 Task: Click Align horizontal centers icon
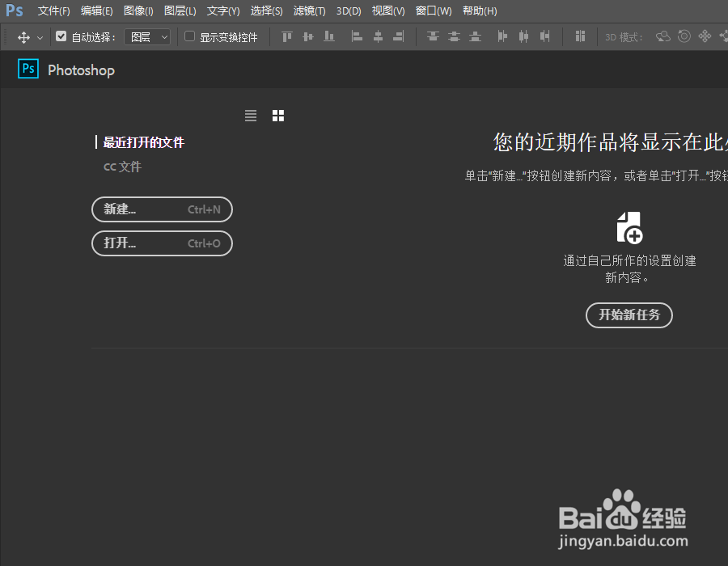coord(378,36)
